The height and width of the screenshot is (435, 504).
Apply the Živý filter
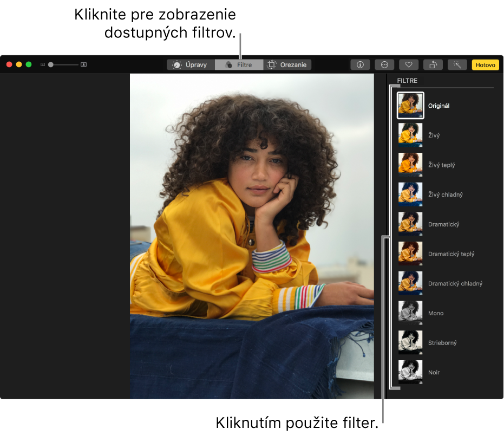[410, 135]
